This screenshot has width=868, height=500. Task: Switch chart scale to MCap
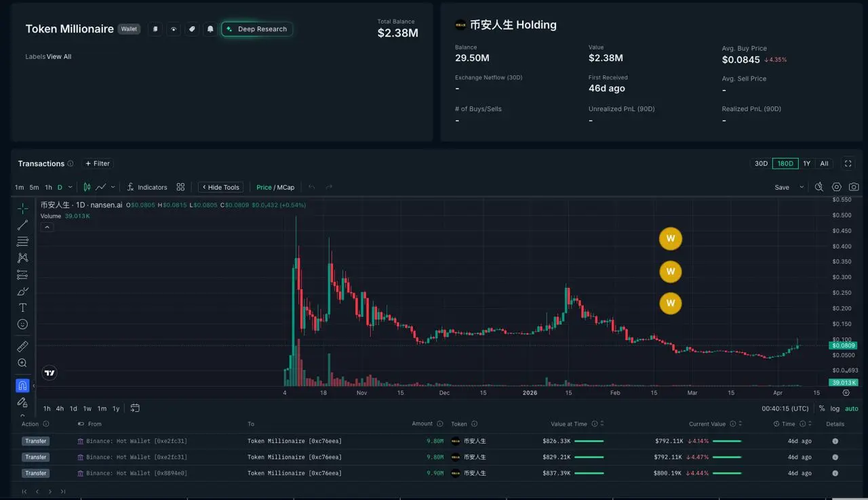pyautogui.click(x=285, y=187)
